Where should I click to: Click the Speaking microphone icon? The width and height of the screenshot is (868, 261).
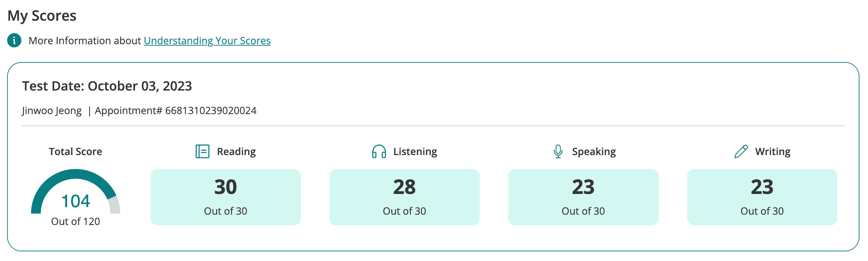click(558, 152)
